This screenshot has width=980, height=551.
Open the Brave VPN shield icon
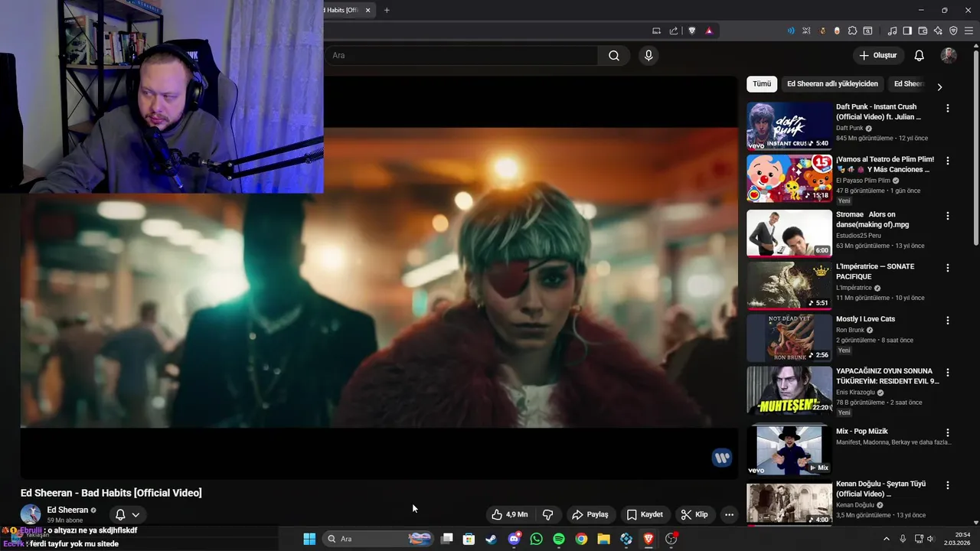tap(953, 31)
